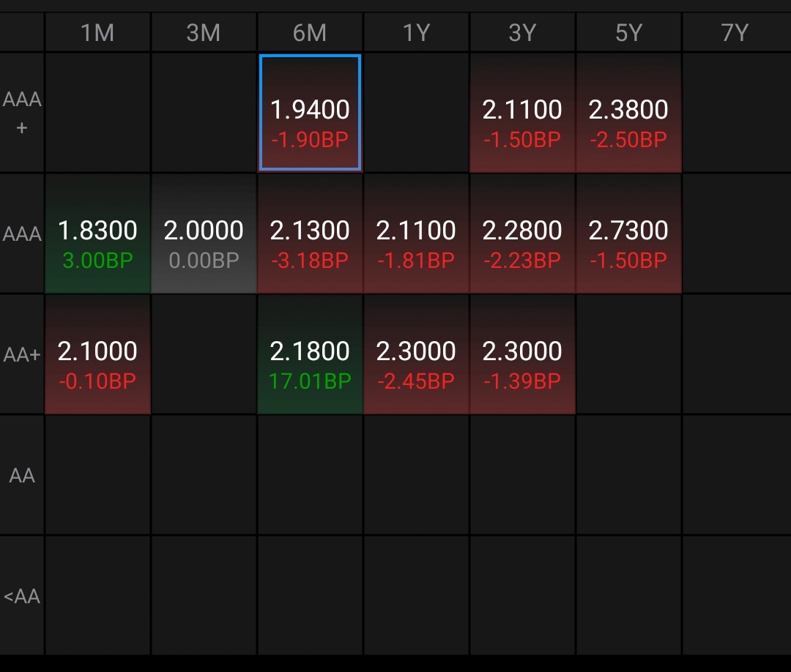Select the AAA+ 6M cell showing 1.9400
This screenshot has height=672, width=791.
pyautogui.click(x=310, y=113)
